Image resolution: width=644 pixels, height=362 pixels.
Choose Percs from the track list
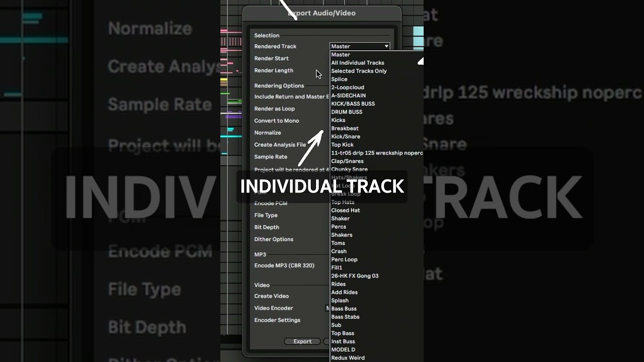point(339,227)
